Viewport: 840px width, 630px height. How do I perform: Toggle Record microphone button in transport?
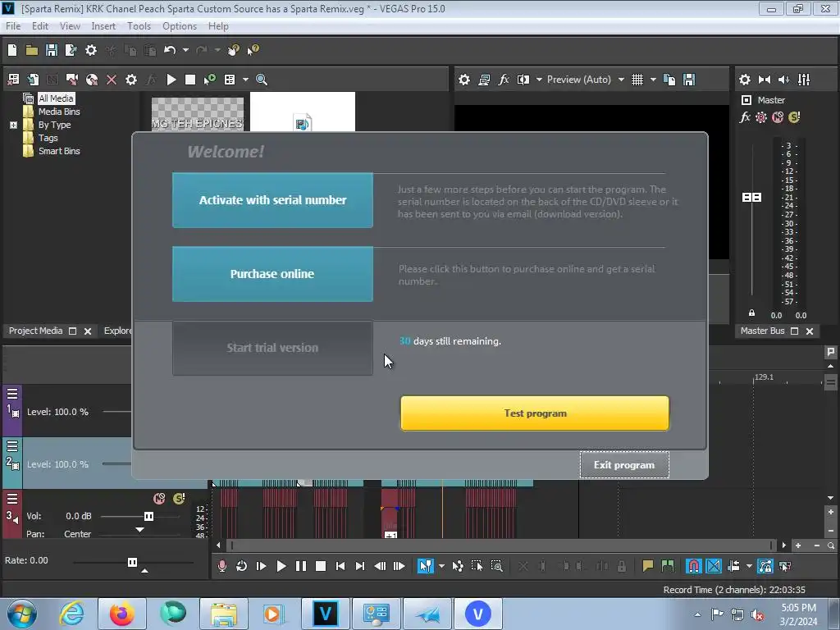[221, 566]
